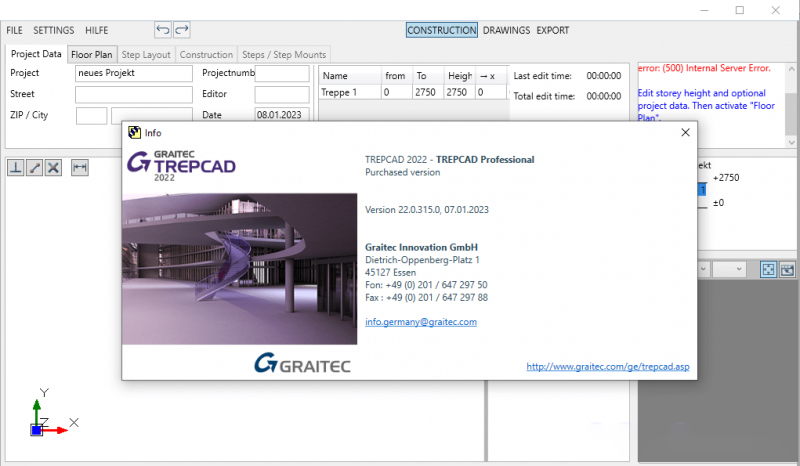Open the Floor Plan tab

(x=92, y=55)
